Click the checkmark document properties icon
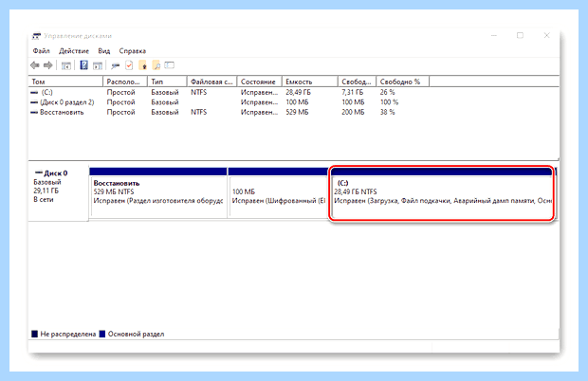588x381 pixels. click(129, 65)
